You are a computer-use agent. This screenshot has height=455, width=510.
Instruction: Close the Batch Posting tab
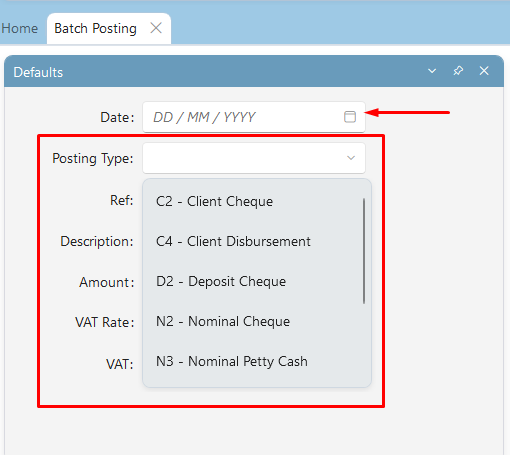(156, 28)
